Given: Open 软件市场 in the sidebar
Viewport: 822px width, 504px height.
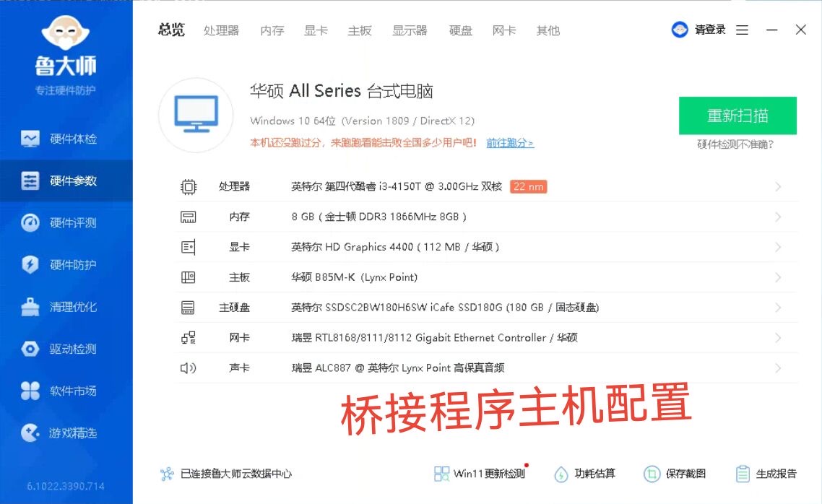Looking at the screenshot, I should click(66, 391).
